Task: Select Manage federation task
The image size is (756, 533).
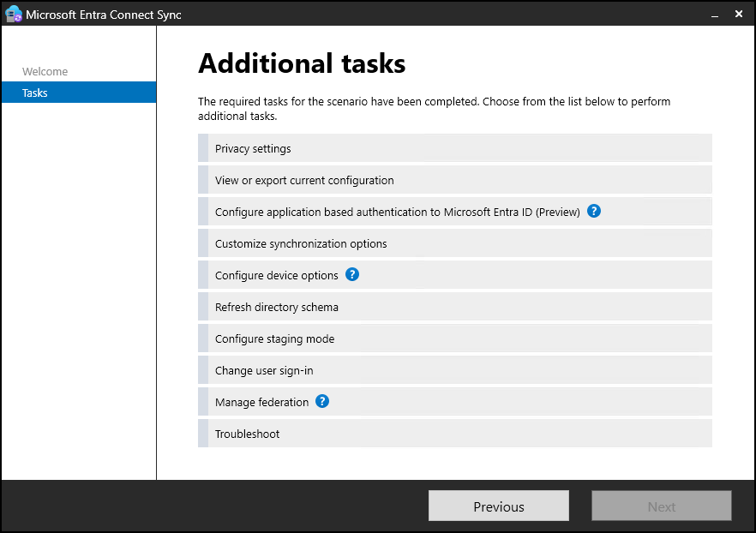Action: tap(261, 403)
